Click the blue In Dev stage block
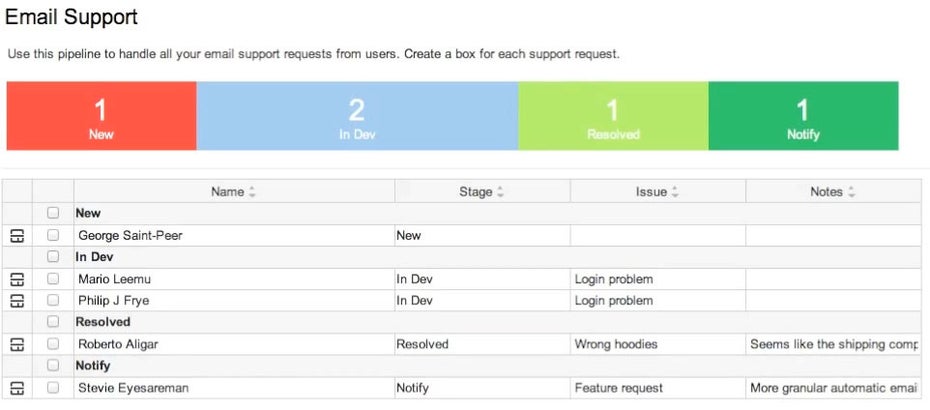 coord(357,116)
